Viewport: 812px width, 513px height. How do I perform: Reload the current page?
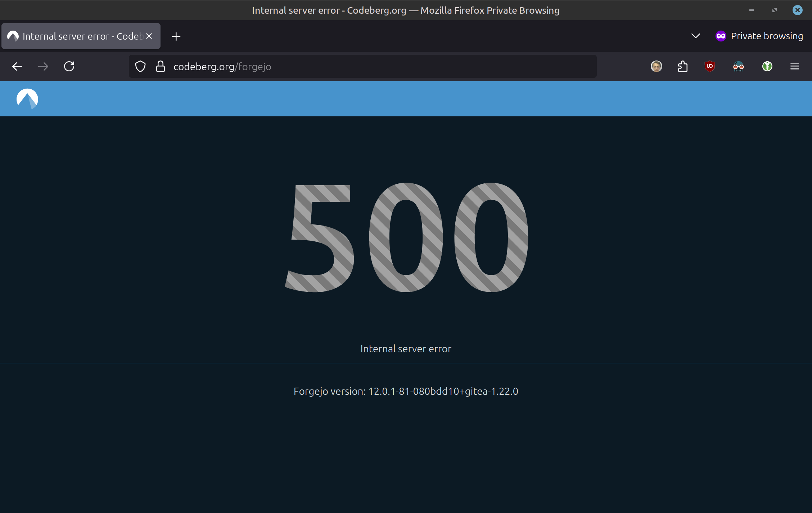click(69, 66)
